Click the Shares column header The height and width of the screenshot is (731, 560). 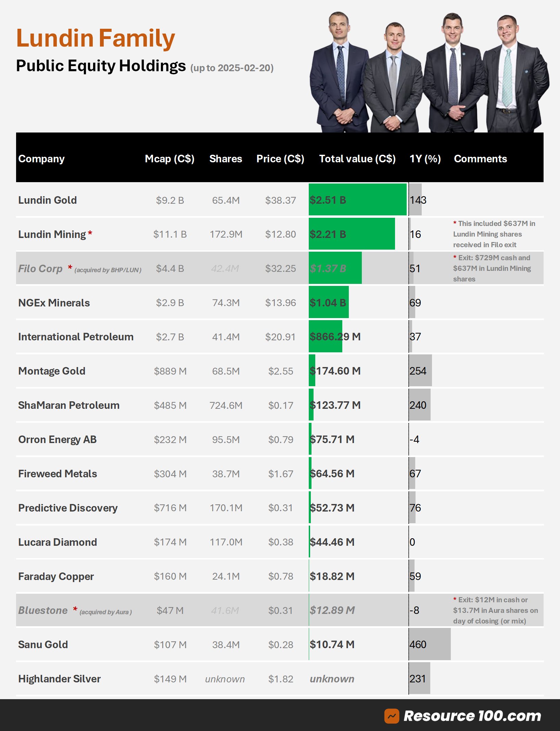[x=226, y=159]
